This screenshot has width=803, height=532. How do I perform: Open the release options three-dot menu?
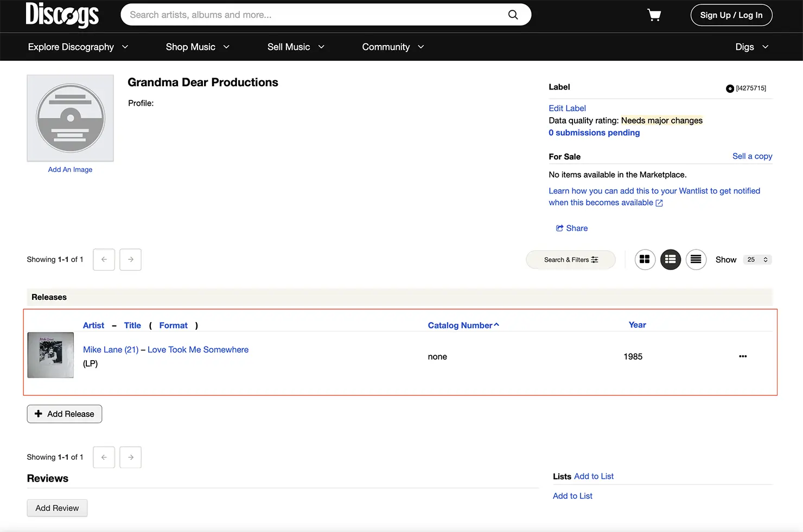point(742,356)
